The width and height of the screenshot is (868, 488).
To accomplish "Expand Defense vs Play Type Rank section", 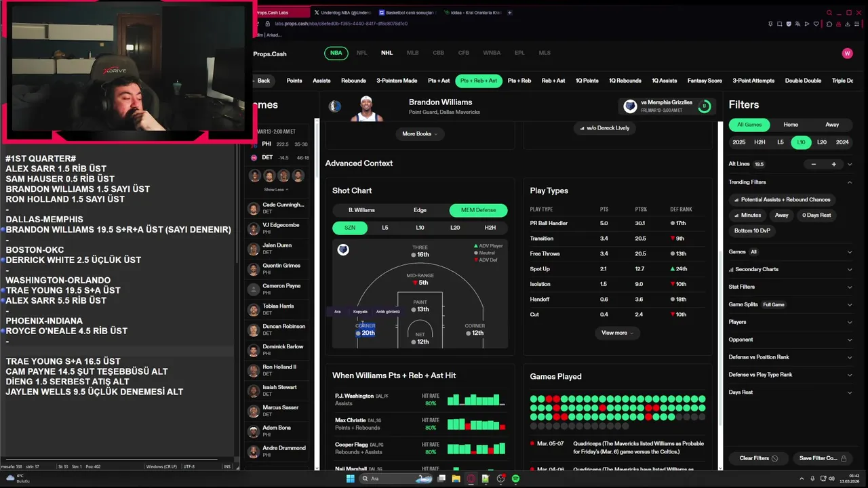I will tap(790, 375).
